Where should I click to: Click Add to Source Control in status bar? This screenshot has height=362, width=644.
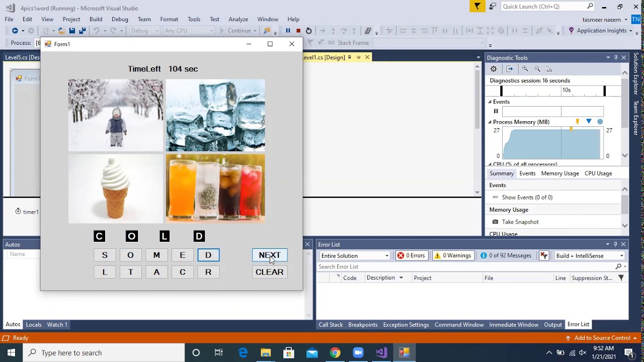coord(602,338)
